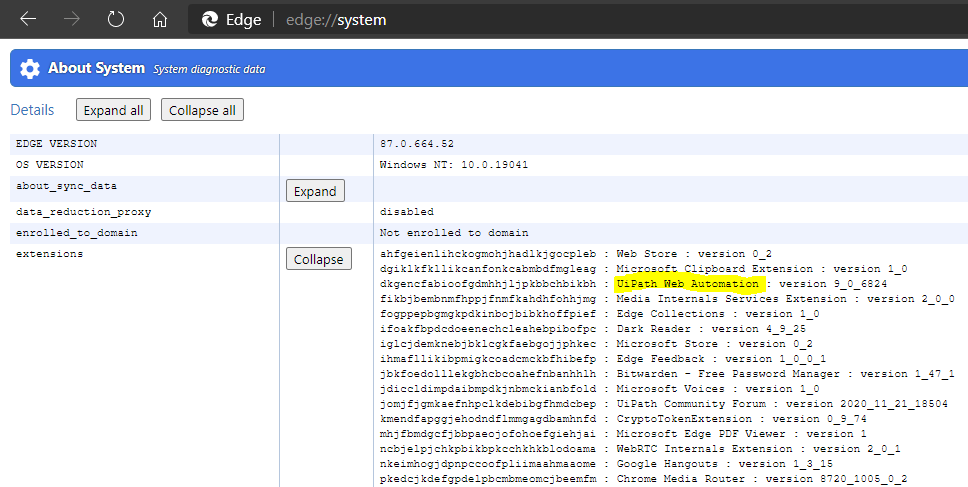The height and width of the screenshot is (487, 968).
Task: Click the Details heading
Action: coord(32,110)
